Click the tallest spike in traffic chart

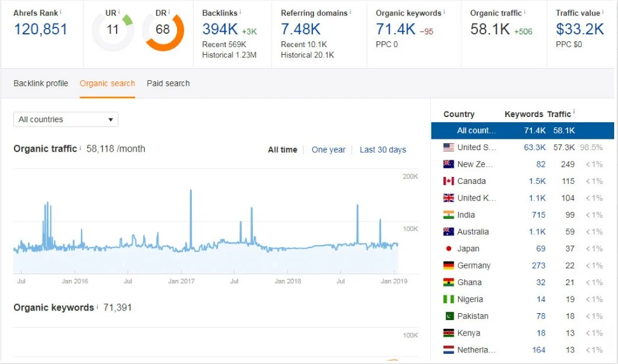190,191
